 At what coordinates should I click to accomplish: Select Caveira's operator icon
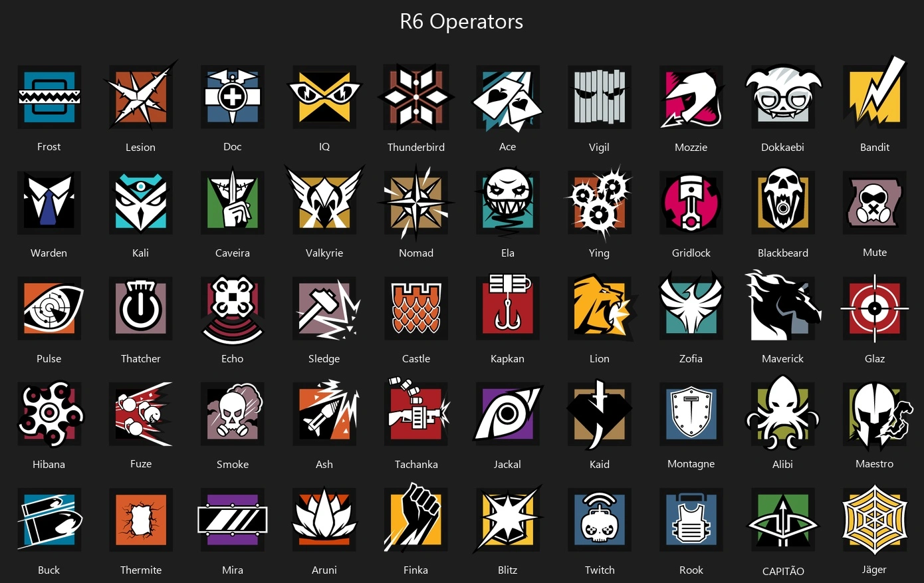click(233, 203)
